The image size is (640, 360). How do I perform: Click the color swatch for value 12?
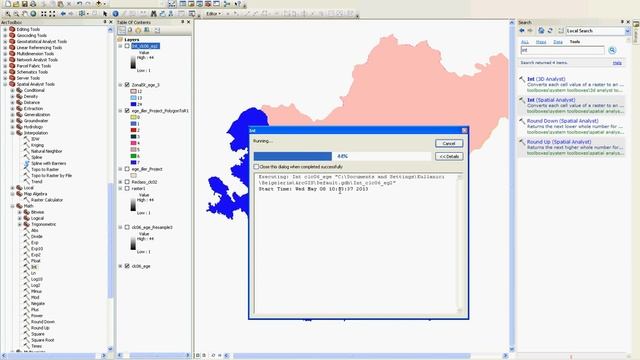pyautogui.click(x=133, y=91)
